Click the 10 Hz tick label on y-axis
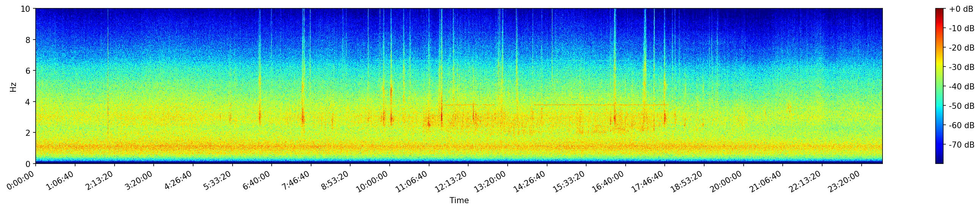The width and height of the screenshot is (980, 210). [25, 9]
